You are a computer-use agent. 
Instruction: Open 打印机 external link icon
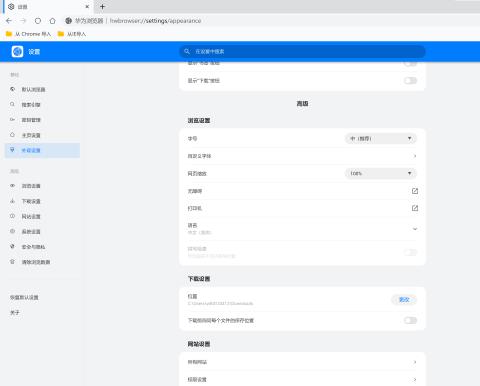click(415, 208)
